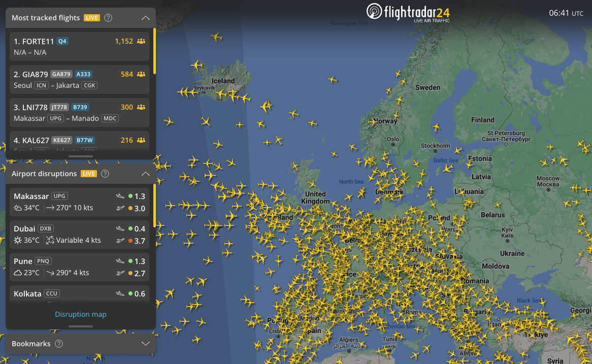Image resolution: width=592 pixels, height=364 pixels.
Task: Click the CCU airport code badge
Action: (52, 293)
